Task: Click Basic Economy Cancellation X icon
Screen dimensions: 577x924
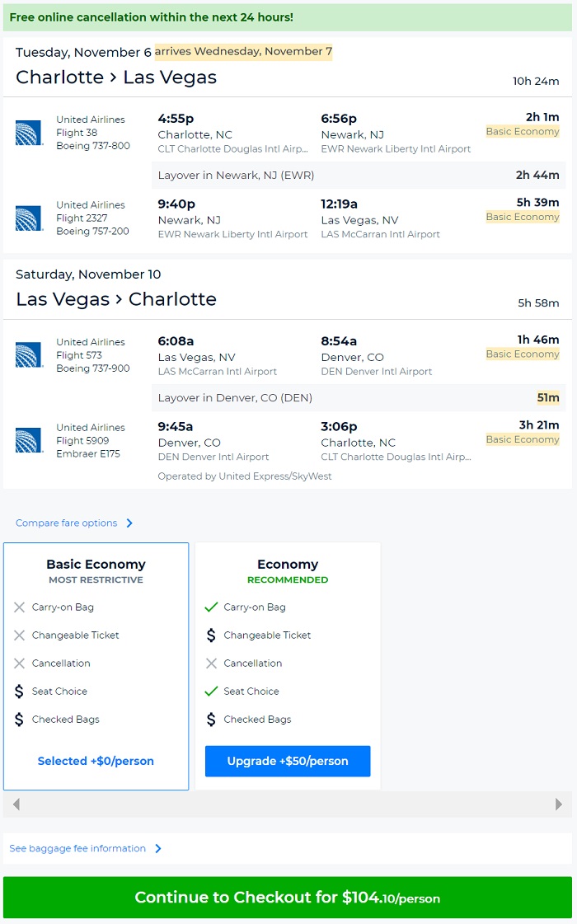Action: pos(19,664)
